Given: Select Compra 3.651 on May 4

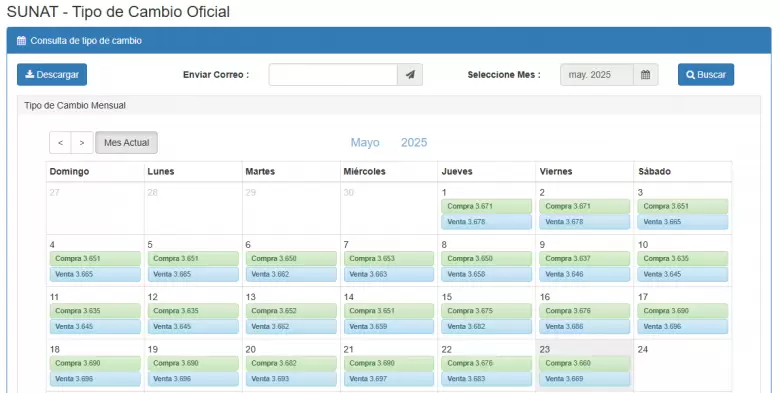Looking at the screenshot, I should pyautogui.click(x=95, y=259).
